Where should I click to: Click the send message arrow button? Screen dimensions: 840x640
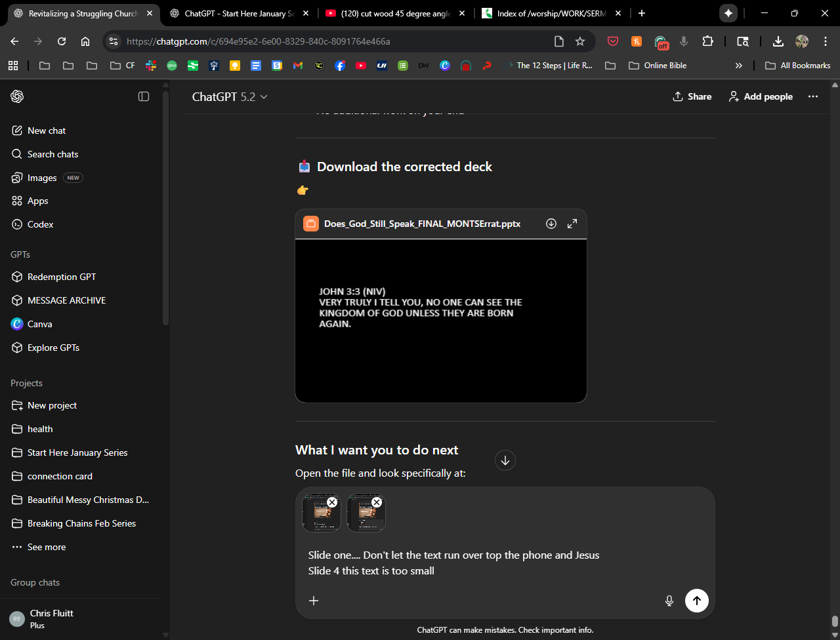click(696, 600)
